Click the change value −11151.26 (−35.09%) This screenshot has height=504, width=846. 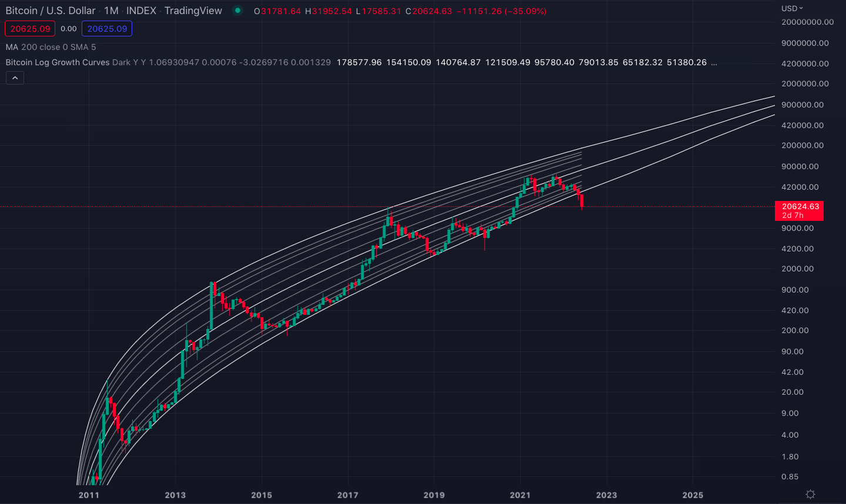[x=502, y=11]
